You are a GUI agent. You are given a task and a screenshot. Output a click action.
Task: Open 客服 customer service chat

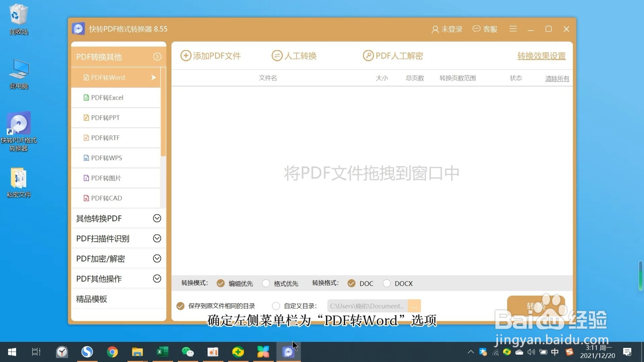[x=485, y=29]
